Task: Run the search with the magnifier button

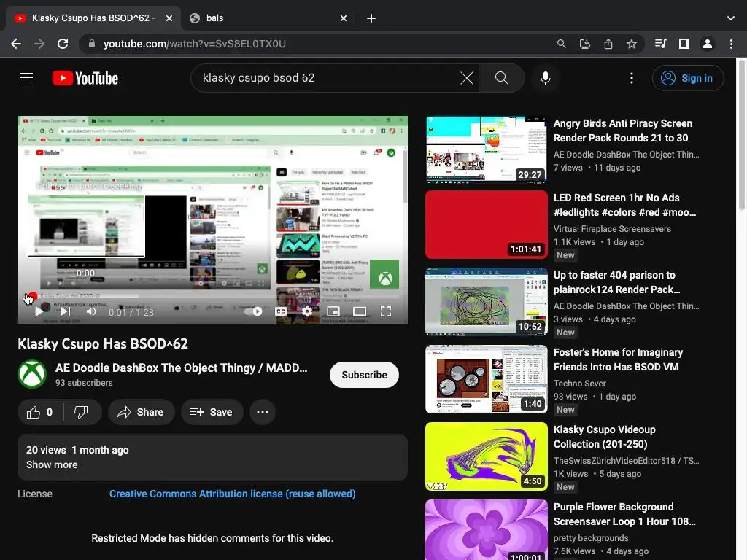Action: coord(501,77)
